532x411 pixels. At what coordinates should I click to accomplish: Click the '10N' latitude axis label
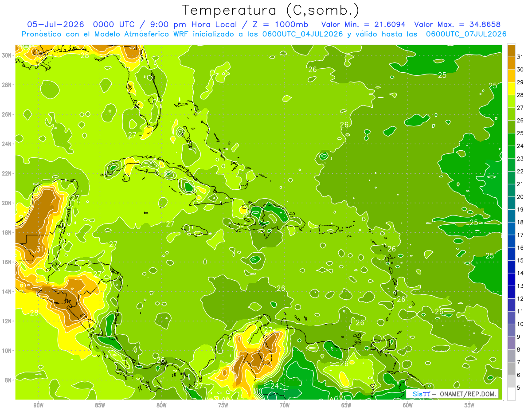7,351
